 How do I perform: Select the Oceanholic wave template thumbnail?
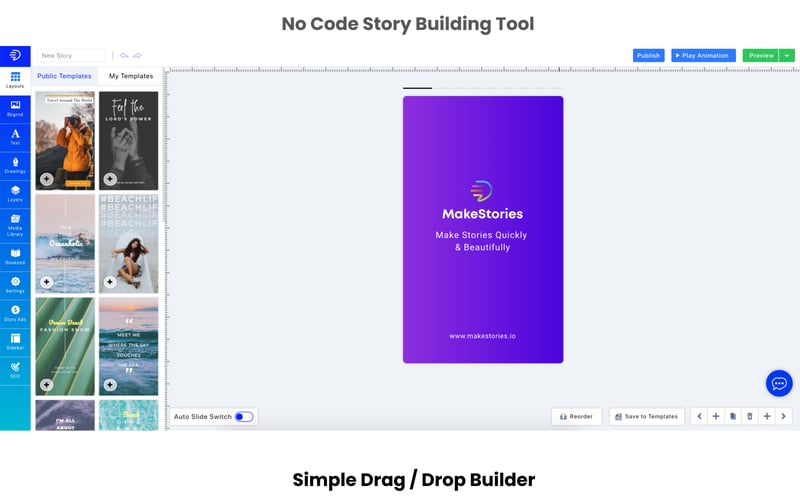65,244
